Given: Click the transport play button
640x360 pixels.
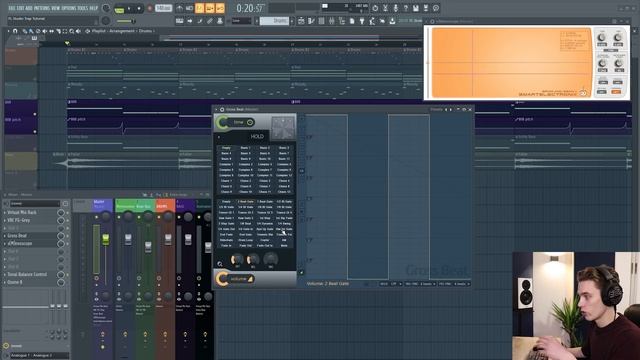Looking at the screenshot, I should [129, 9].
